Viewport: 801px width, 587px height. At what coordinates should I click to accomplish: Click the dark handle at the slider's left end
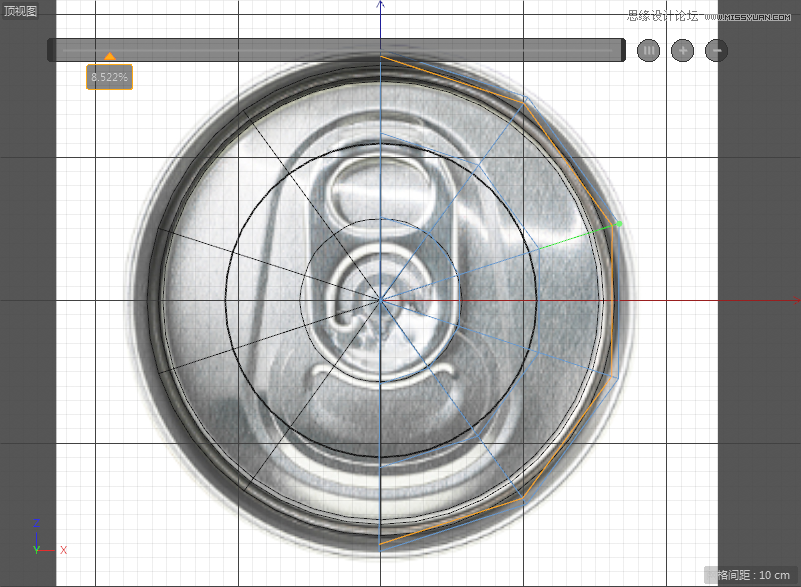[x=52, y=49]
